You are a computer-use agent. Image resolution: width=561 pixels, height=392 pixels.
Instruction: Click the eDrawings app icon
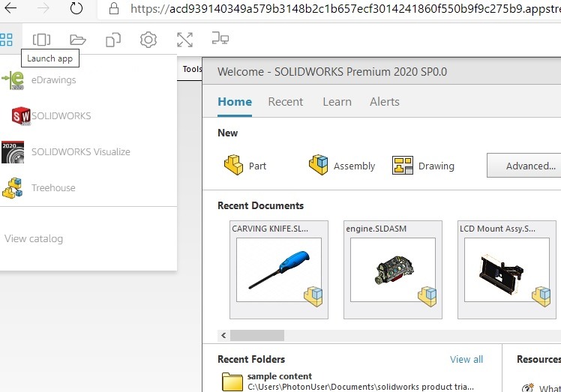13,80
